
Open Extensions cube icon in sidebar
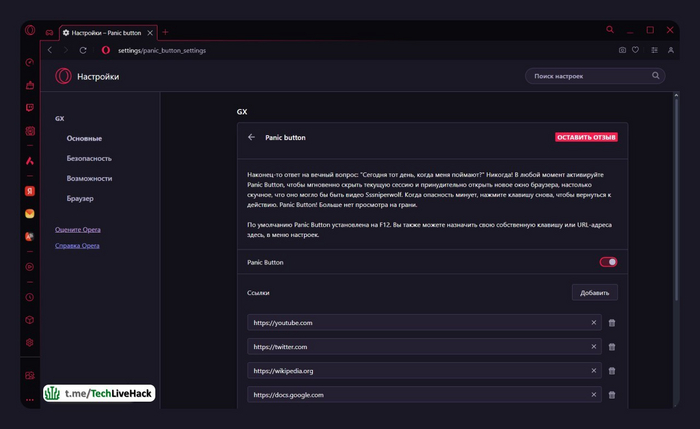click(29, 320)
